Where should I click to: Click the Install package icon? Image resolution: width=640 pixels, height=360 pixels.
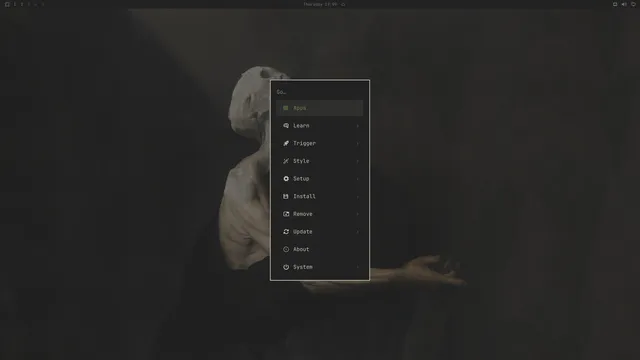pos(286,196)
